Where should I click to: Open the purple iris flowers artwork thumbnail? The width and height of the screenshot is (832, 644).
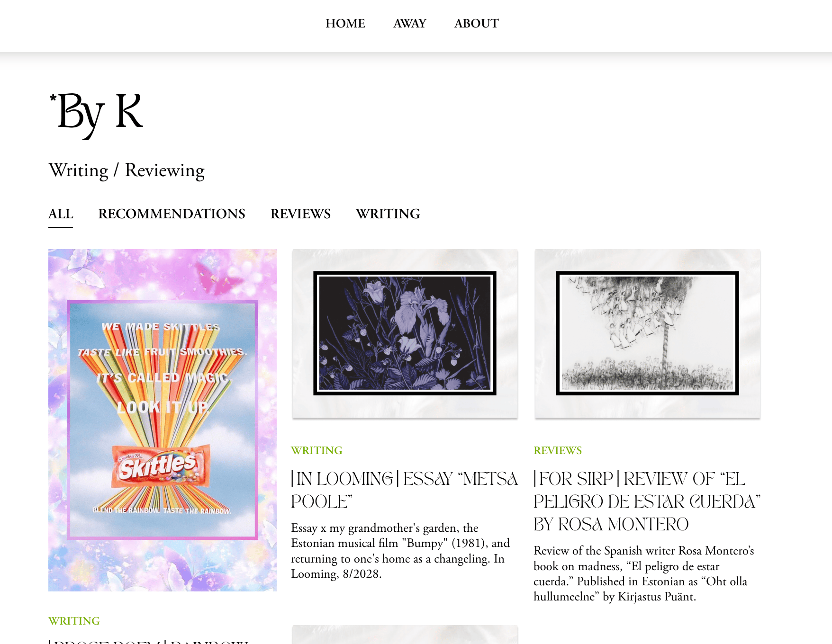click(405, 334)
